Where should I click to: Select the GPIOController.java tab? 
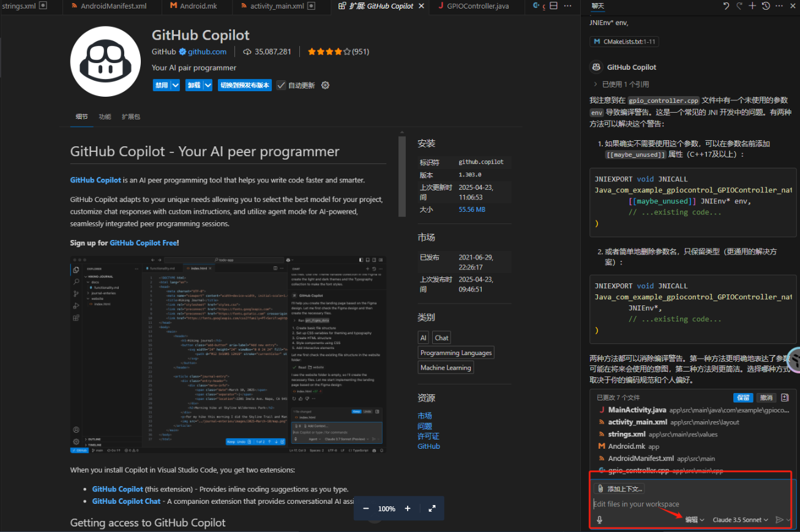pyautogui.click(x=478, y=6)
